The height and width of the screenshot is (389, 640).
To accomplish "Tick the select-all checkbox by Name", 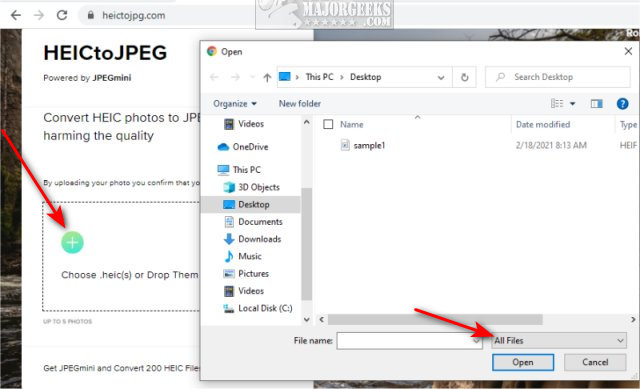I will tap(328, 124).
